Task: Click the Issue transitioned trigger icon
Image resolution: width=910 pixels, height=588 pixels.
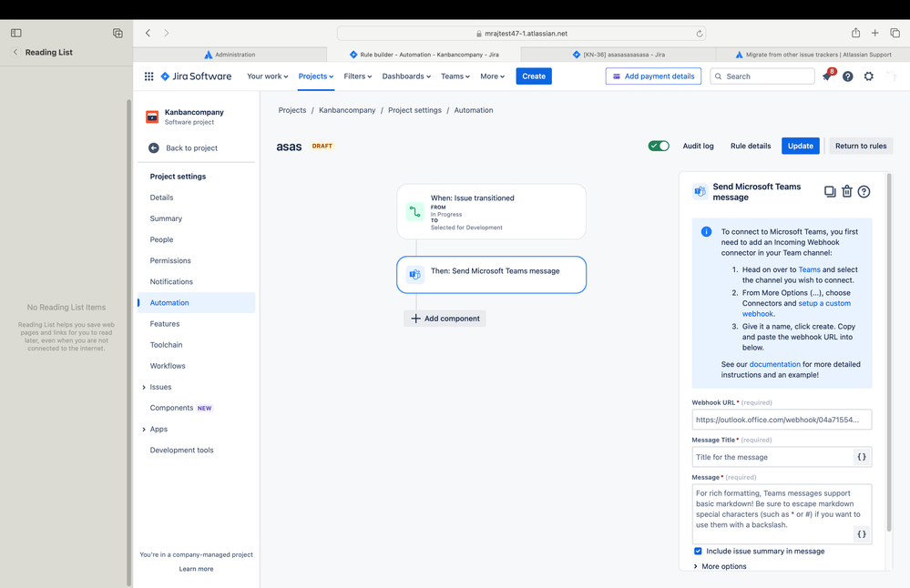Action: (x=415, y=212)
